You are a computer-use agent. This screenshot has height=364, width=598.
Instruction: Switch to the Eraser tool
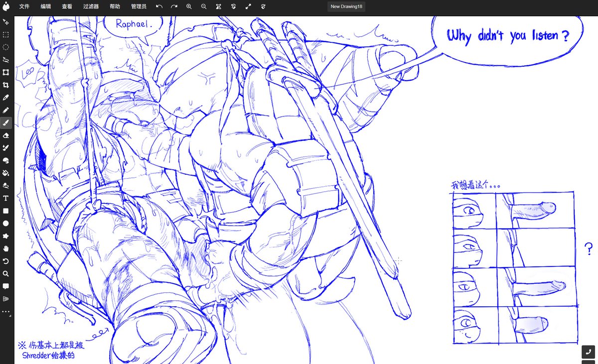(6, 135)
